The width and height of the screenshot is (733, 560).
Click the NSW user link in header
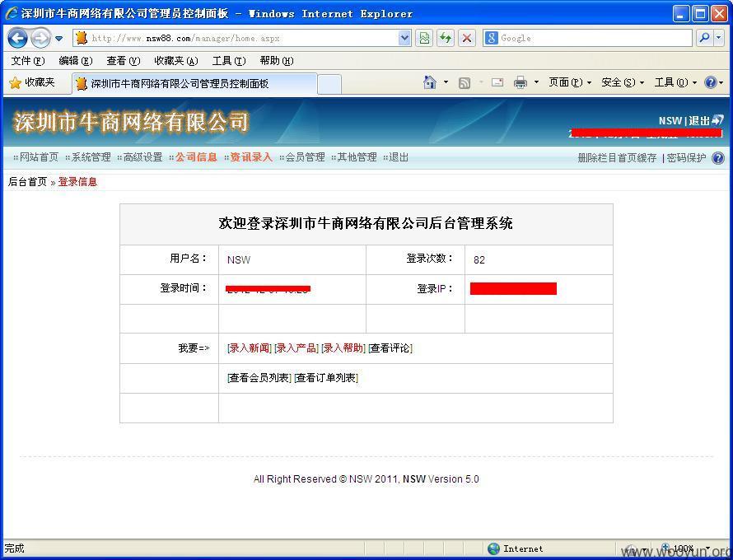point(670,120)
